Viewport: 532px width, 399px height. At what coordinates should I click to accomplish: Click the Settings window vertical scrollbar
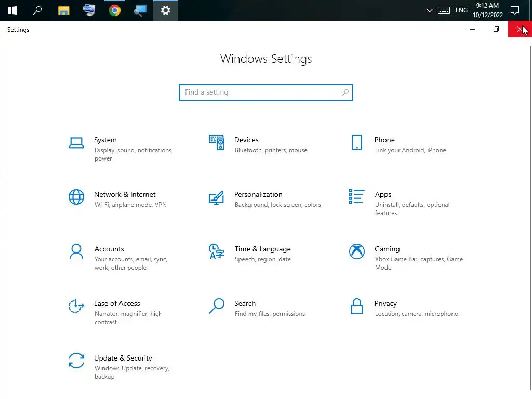coord(529,217)
